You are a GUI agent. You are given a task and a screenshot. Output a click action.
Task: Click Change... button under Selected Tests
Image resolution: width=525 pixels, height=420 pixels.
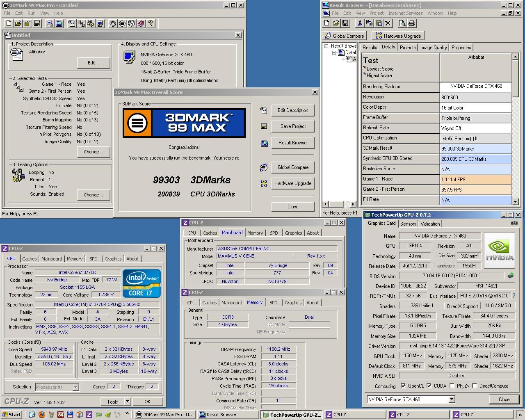pos(94,152)
